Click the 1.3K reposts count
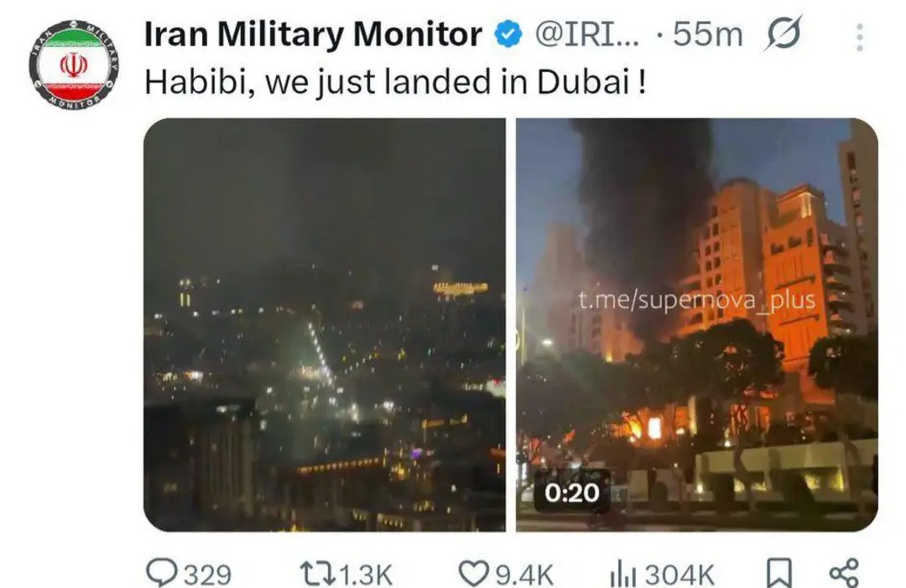This screenshot has height=588, width=906. (365, 575)
